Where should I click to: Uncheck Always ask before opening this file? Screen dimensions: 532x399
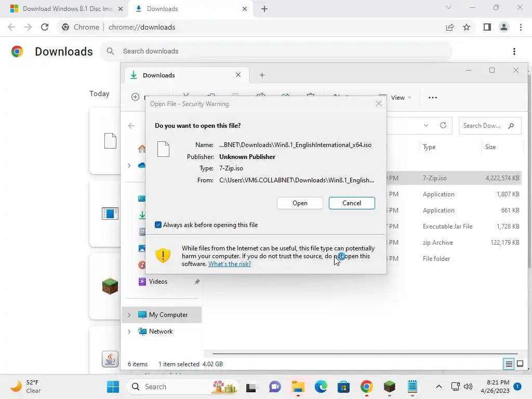pyautogui.click(x=158, y=224)
